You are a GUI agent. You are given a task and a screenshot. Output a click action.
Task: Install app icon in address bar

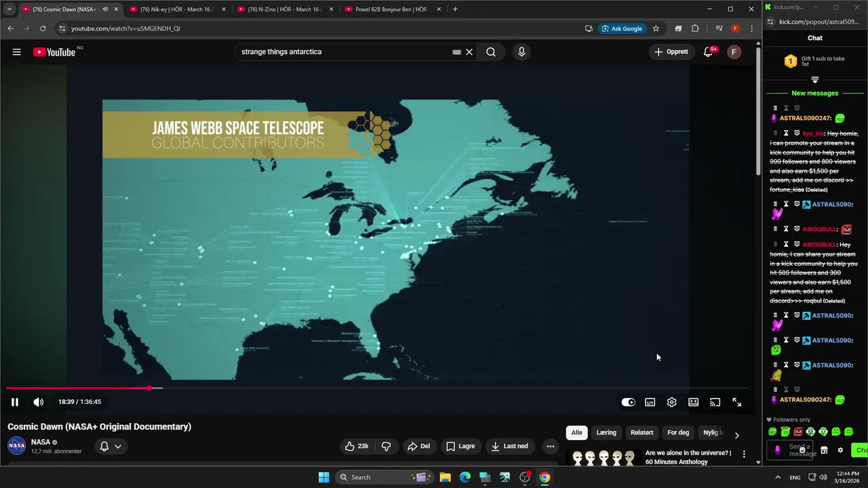589,28
